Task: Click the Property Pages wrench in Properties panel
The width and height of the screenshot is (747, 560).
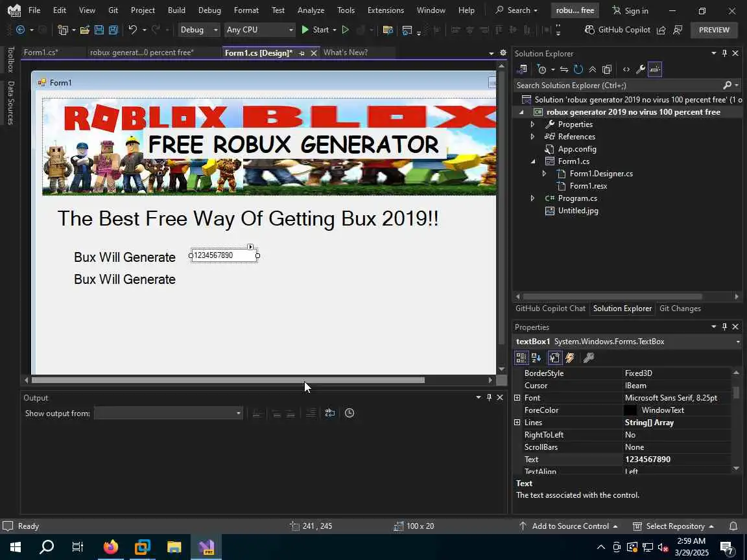Action: coord(589,358)
